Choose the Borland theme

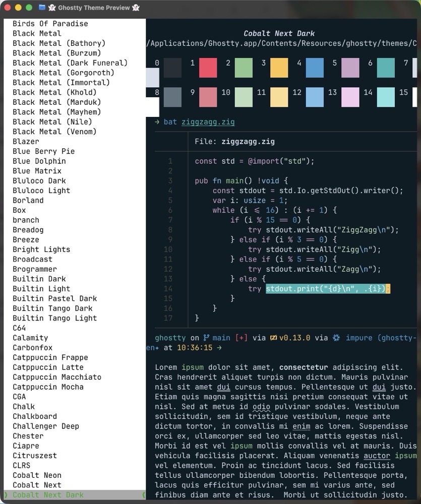pyautogui.click(x=28, y=200)
